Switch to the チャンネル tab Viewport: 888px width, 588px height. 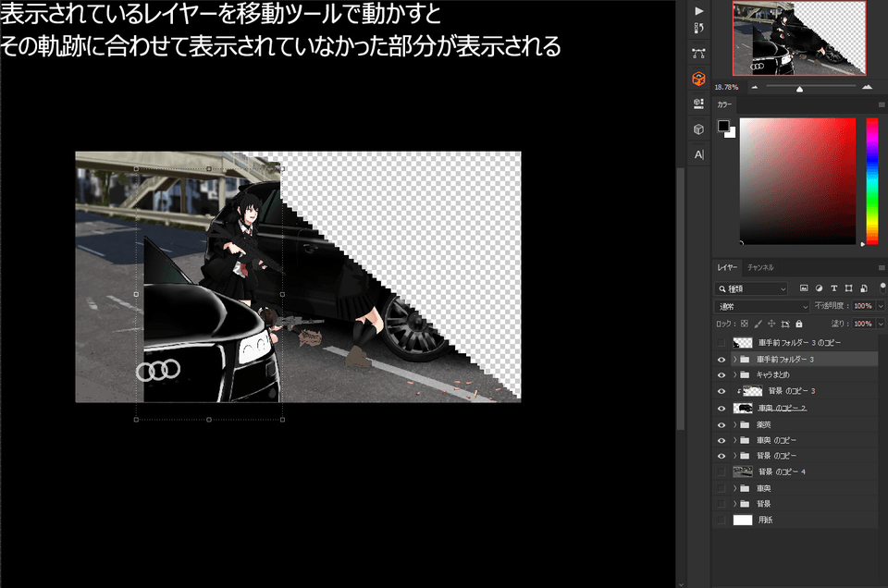(x=761, y=267)
